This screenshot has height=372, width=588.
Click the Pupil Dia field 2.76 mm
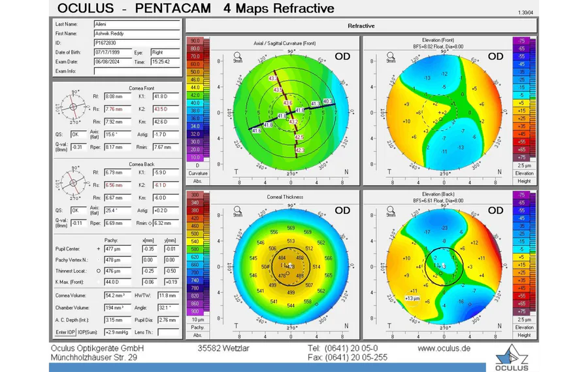tap(169, 320)
